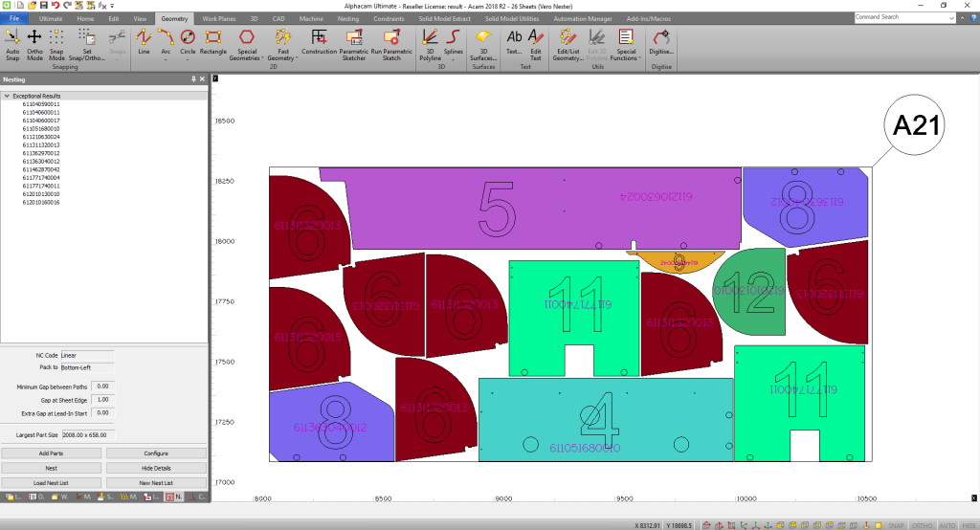Viewport: 980px width, 530px height.
Task: Open the Edit Text tool
Action: (536, 42)
